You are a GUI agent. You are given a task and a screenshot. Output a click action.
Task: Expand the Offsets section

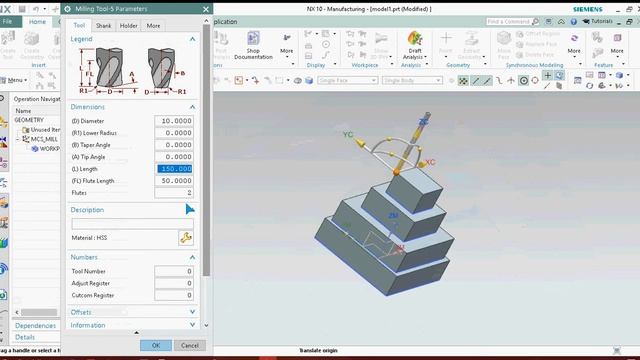192,312
